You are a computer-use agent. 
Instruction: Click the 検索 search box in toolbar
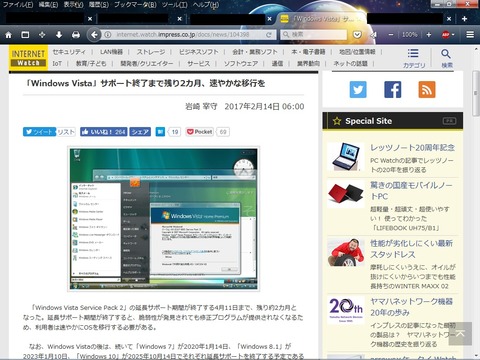coord(314,34)
